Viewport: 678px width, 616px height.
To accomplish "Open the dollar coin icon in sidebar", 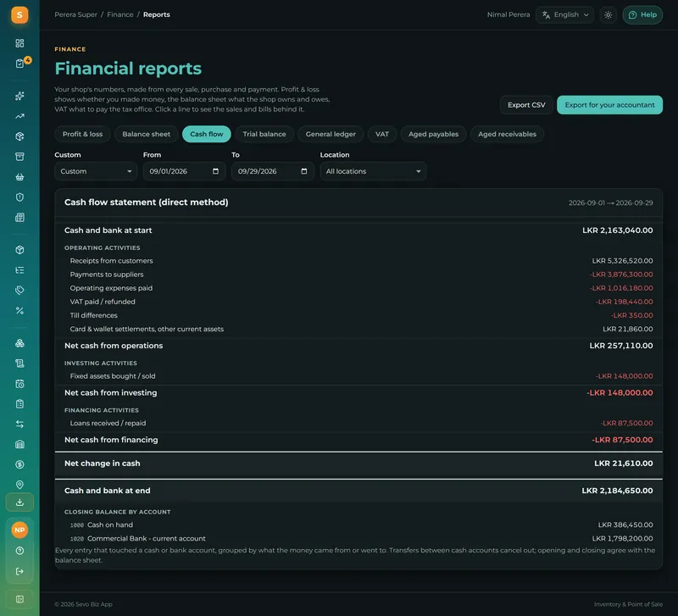I will coord(19,464).
